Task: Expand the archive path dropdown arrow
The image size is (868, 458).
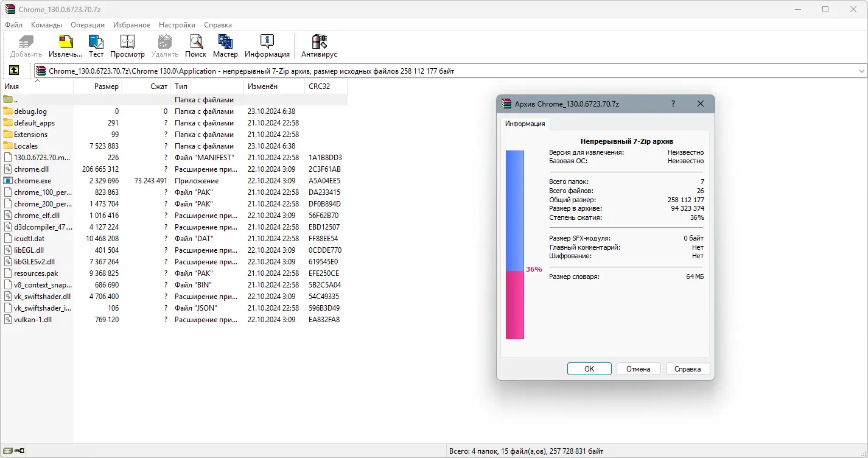Action: 861,71
